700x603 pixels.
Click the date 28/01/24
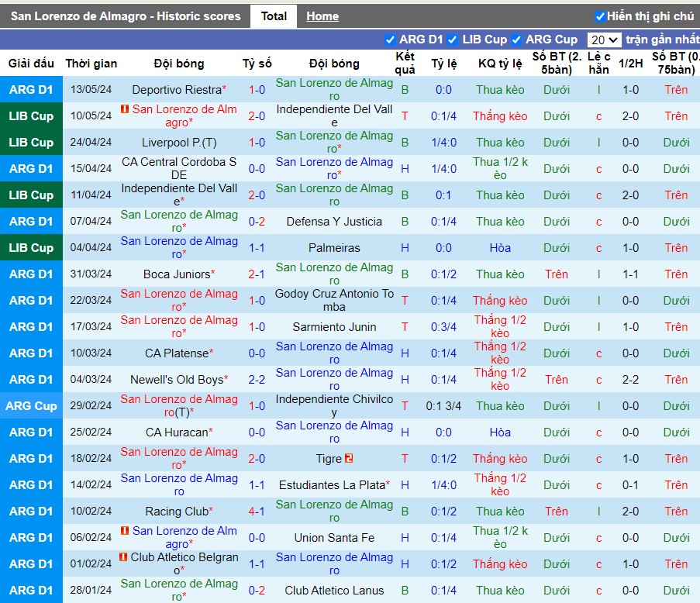(91, 590)
